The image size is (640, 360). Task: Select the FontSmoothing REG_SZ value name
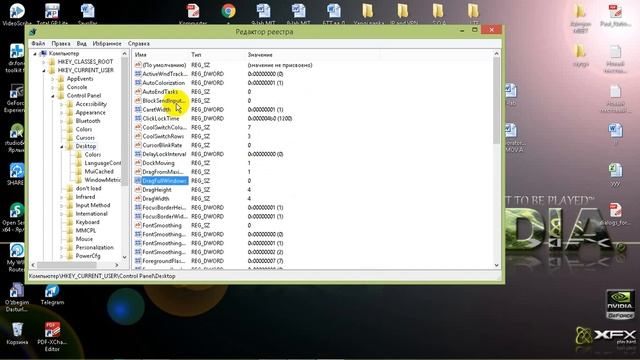click(162, 225)
